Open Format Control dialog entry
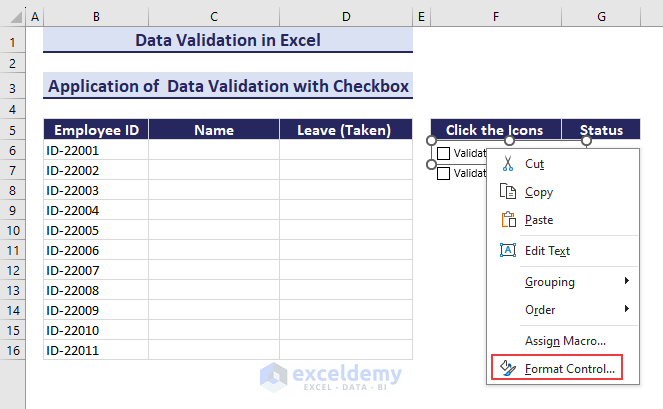The width and height of the screenshot is (663, 409). click(x=569, y=369)
